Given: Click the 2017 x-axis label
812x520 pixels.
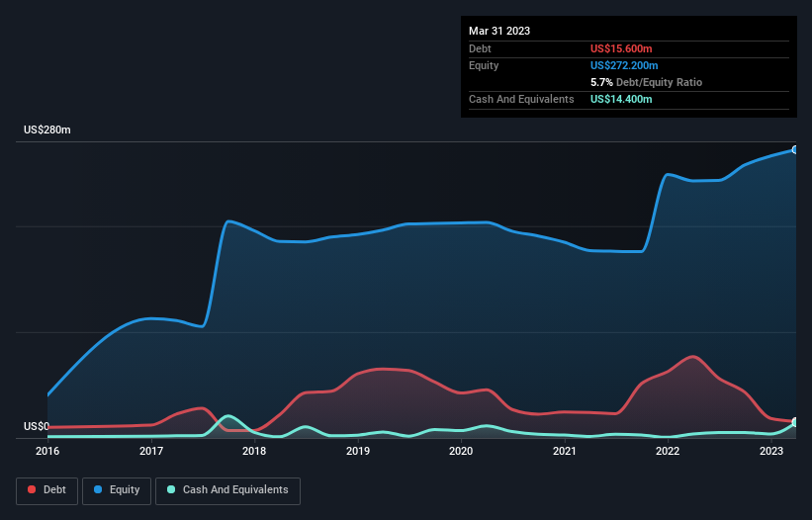Looking at the screenshot, I should [151, 451].
